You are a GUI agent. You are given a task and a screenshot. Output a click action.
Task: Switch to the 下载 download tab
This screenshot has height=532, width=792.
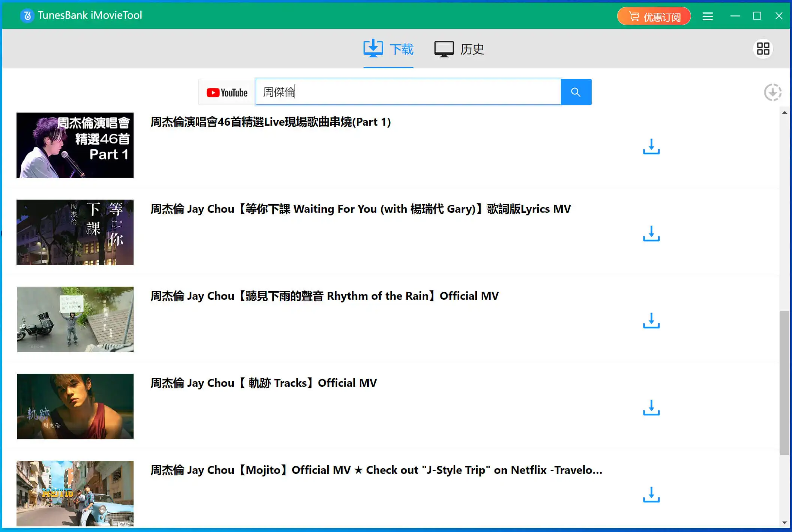pos(388,49)
